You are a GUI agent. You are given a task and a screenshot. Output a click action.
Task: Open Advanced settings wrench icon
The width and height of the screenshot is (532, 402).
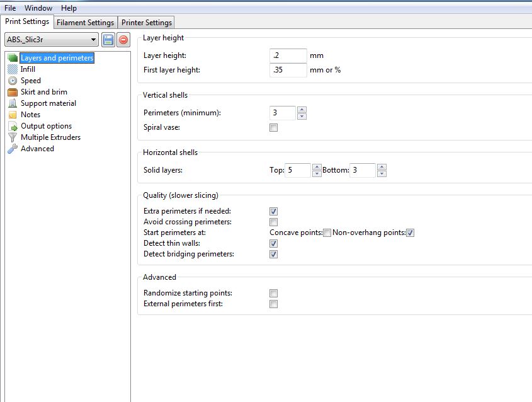point(13,149)
